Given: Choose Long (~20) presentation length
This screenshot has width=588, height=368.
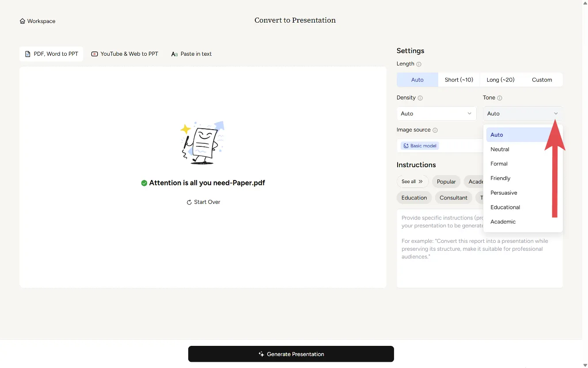Looking at the screenshot, I should point(500,80).
